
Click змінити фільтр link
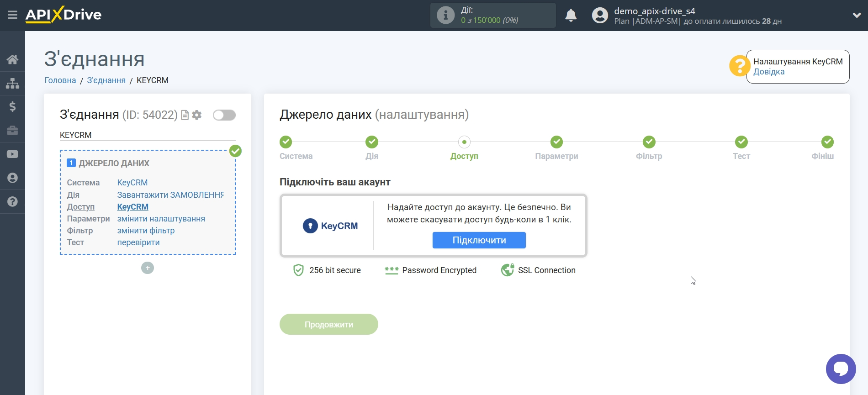146,231
